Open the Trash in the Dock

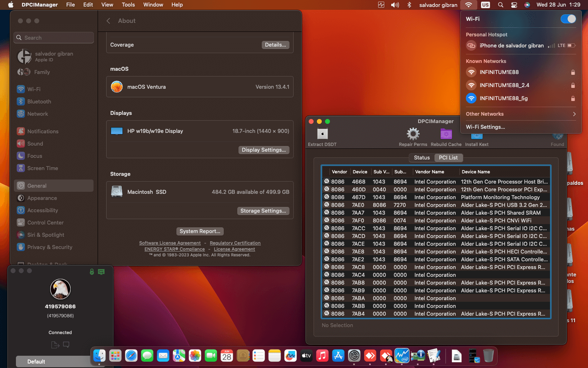[488, 356]
